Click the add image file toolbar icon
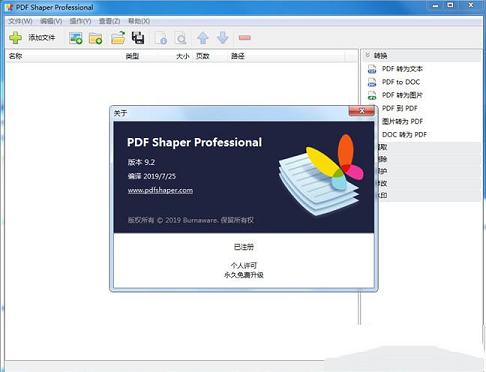Viewport: 486px width, 372px height. click(76, 38)
